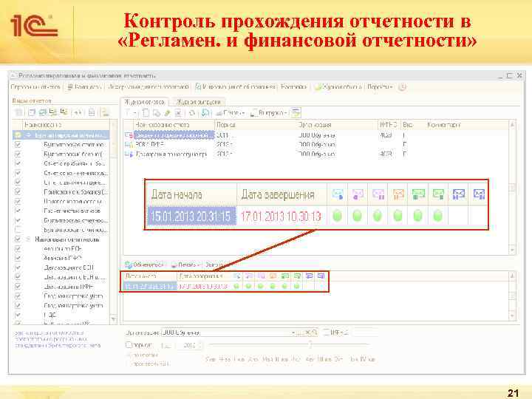Enable the ИФНС filter checkbox
Image resolution: width=532 pixels, height=399 pixels.
click(x=327, y=332)
